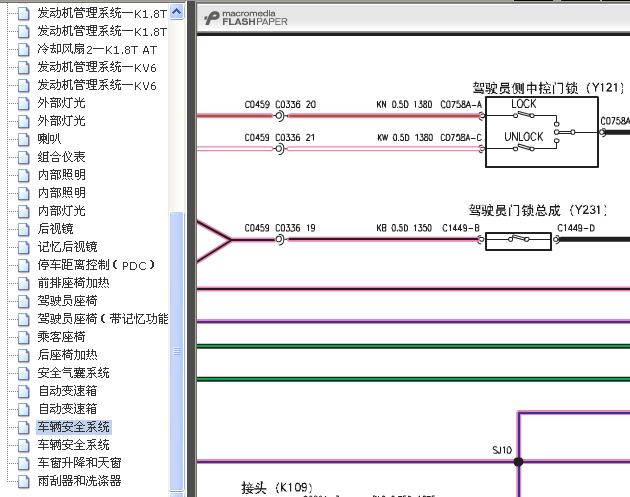630x497 pixels.
Task: Open the 后视镜 entry
Action: 55,229
